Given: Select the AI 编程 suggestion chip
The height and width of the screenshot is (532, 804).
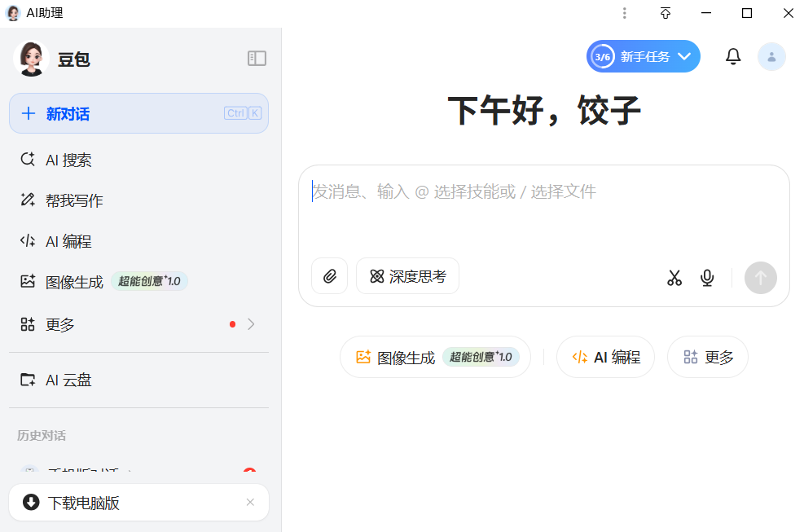Looking at the screenshot, I should [x=605, y=357].
